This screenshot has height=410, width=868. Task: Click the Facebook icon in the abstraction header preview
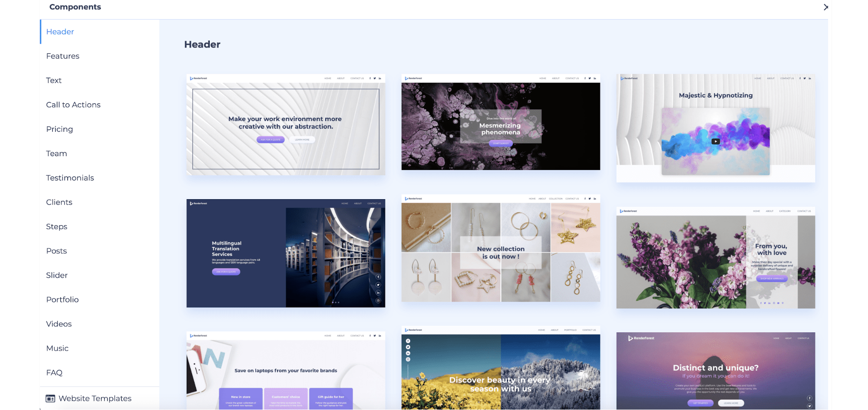point(370,78)
